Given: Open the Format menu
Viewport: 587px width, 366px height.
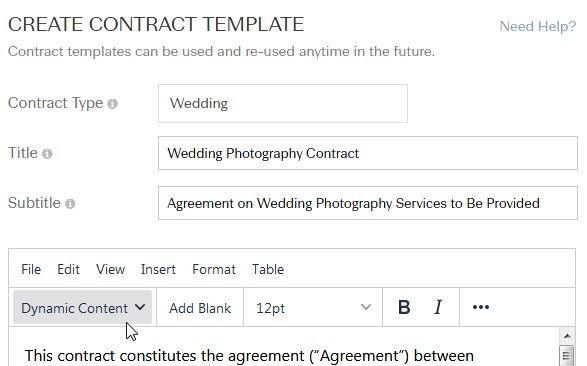Looking at the screenshot, I should pyautogui.click(x=214, y=269).
